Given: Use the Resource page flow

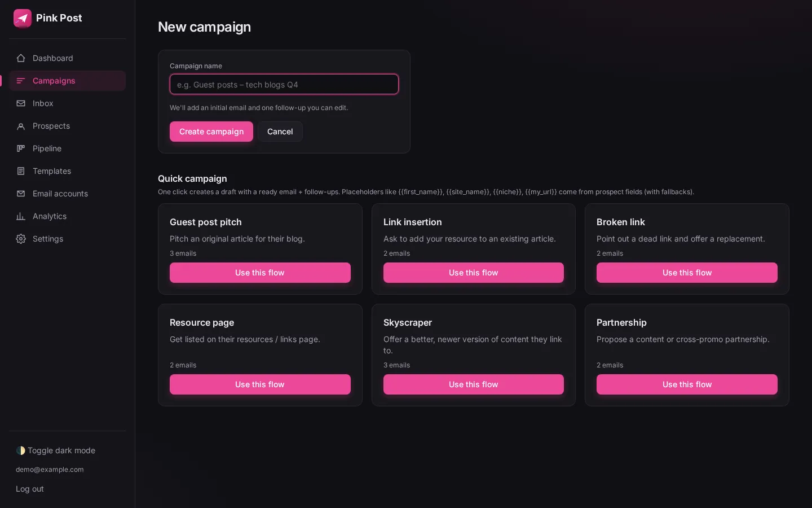Looking at the screenshot, I should [x=260, y=384].
